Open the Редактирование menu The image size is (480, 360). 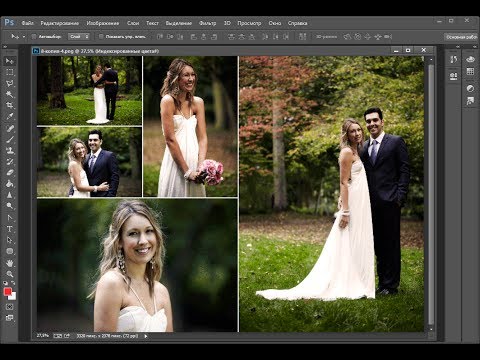[60, 23]
